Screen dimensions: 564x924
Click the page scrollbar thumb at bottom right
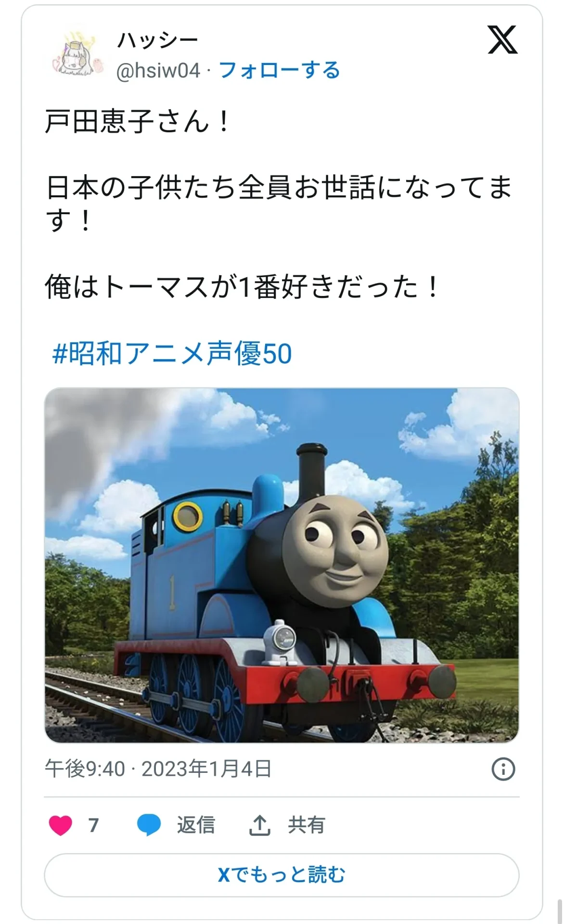point(560,911)
